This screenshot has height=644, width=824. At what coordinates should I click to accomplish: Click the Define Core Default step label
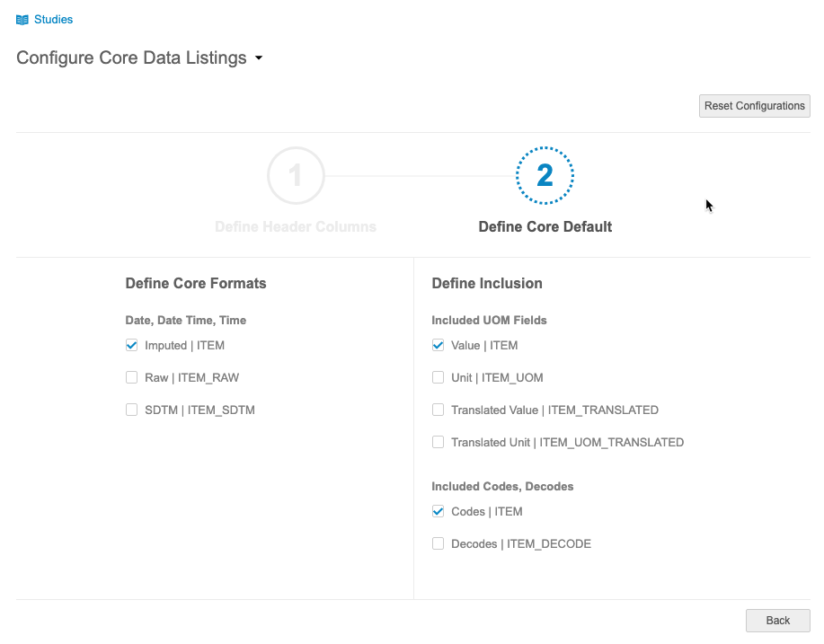pyautogui.click(x=545, y=226)
